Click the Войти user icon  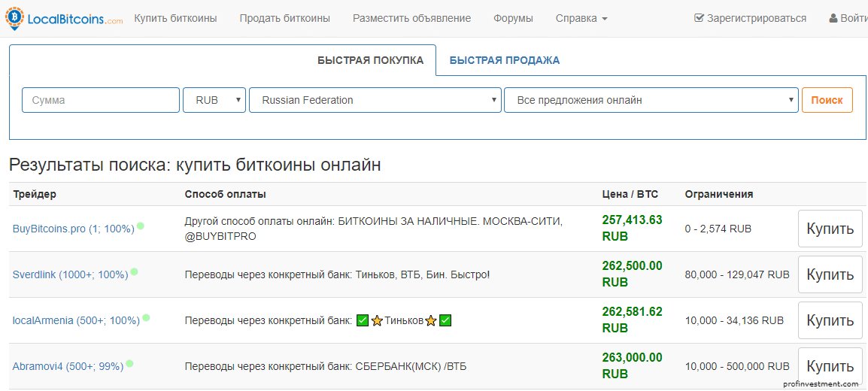coord(833,18)
